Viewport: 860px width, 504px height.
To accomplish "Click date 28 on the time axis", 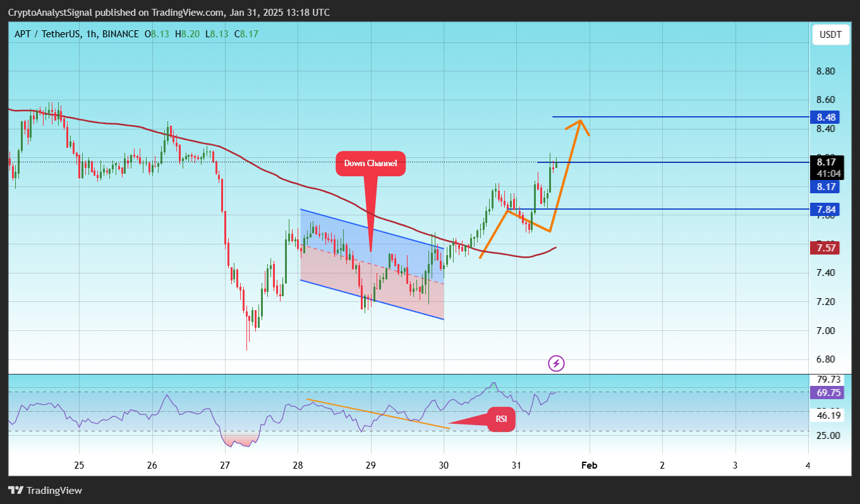I will coord(298,465).
